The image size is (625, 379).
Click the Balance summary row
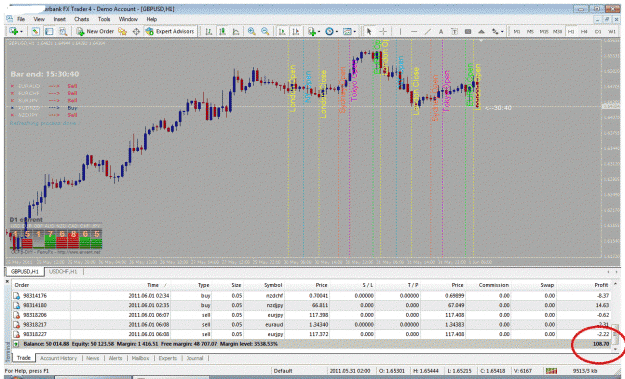tap(312, 344)
